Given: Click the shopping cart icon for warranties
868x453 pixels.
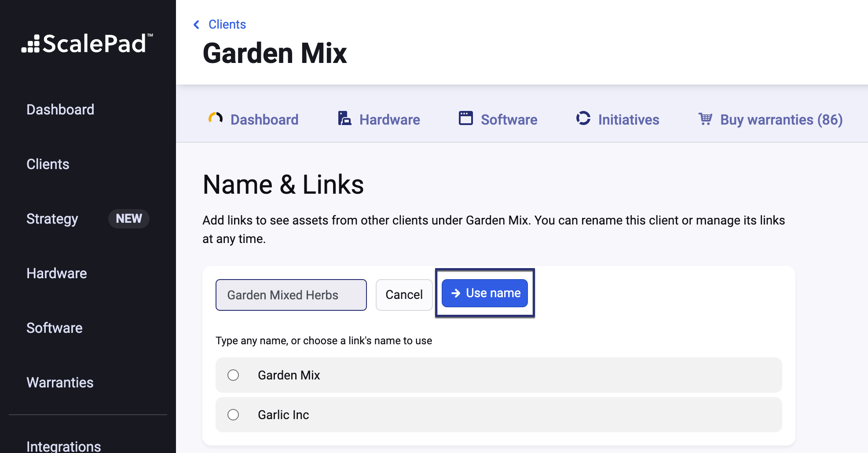Looking at the screenshot, I should (705, 118).
